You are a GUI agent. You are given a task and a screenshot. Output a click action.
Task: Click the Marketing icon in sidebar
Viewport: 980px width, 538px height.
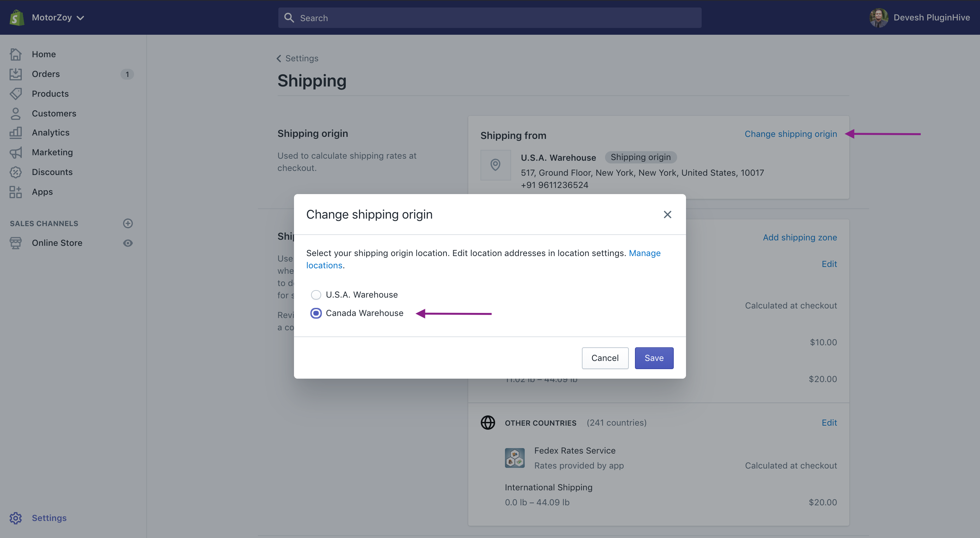point(16,152)
